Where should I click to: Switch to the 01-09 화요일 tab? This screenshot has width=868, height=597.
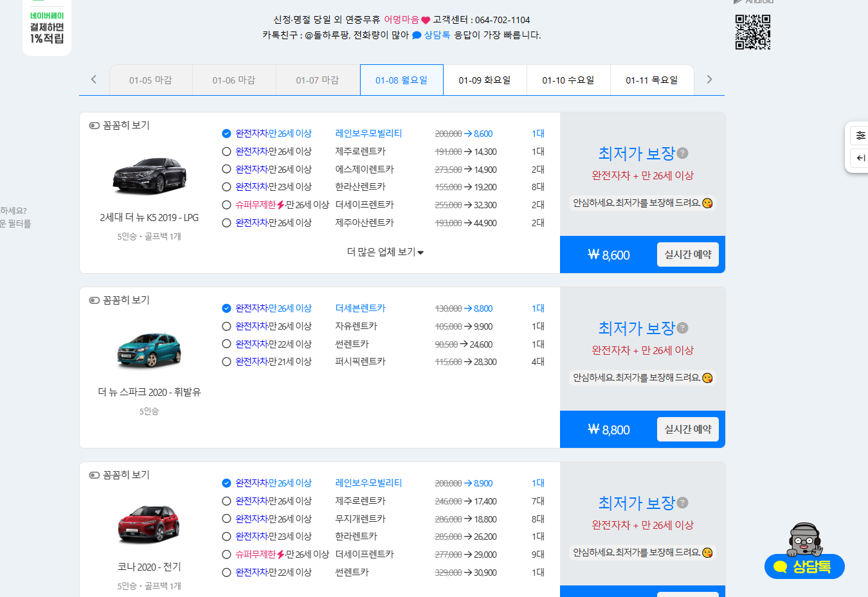[x=485, y=79]
